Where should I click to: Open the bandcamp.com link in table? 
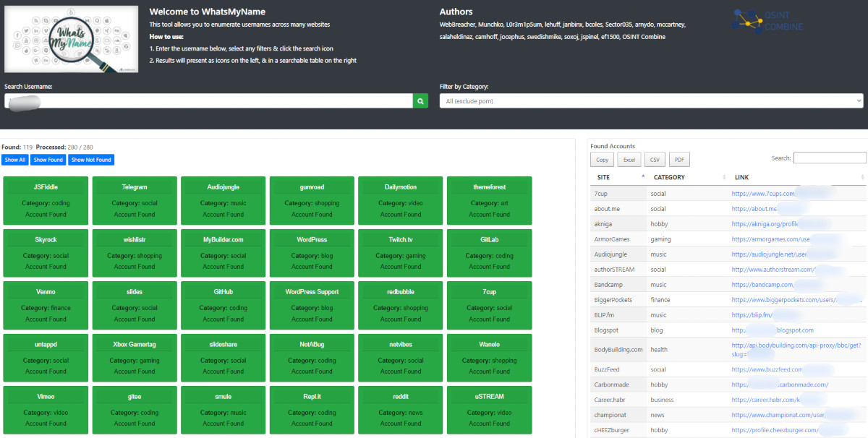(x=762, y=285)
